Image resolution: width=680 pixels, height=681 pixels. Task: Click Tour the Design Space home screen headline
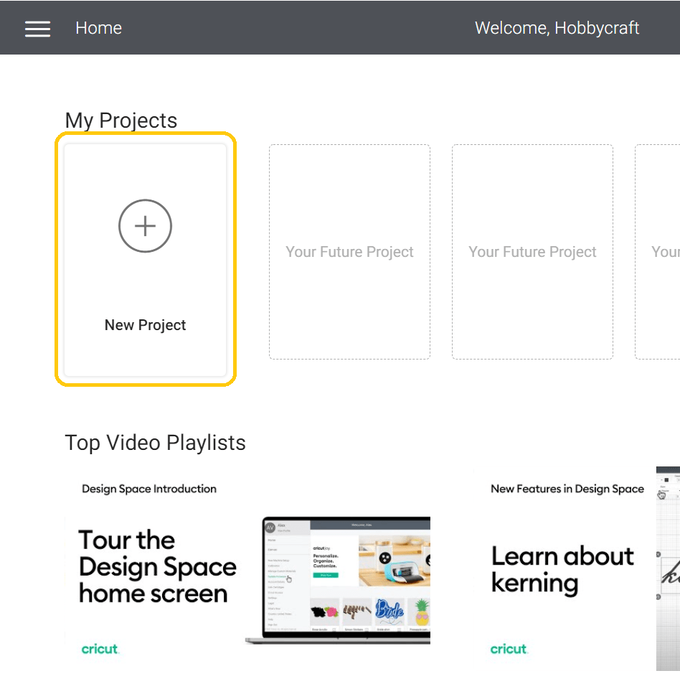click(x=157, y=567)
